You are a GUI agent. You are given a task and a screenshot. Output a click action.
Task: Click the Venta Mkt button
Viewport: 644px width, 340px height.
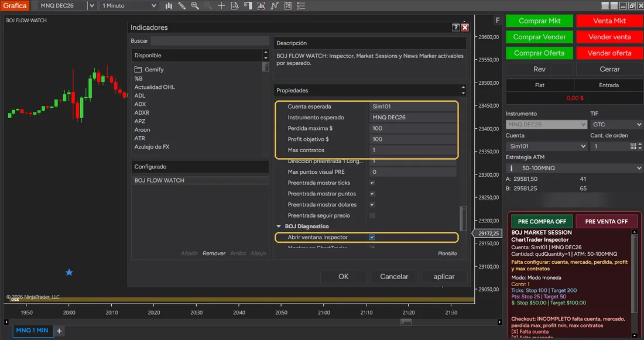(609, 21)
